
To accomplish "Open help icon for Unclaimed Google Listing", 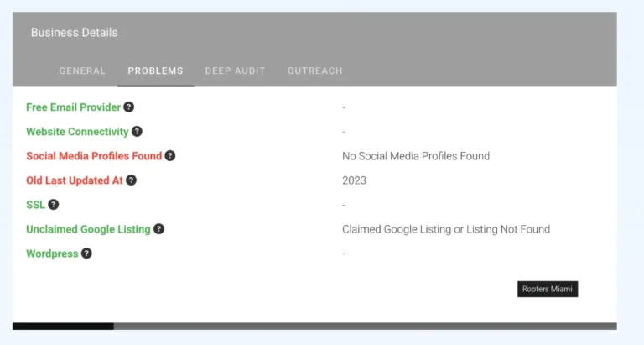I will click(158, 229).
